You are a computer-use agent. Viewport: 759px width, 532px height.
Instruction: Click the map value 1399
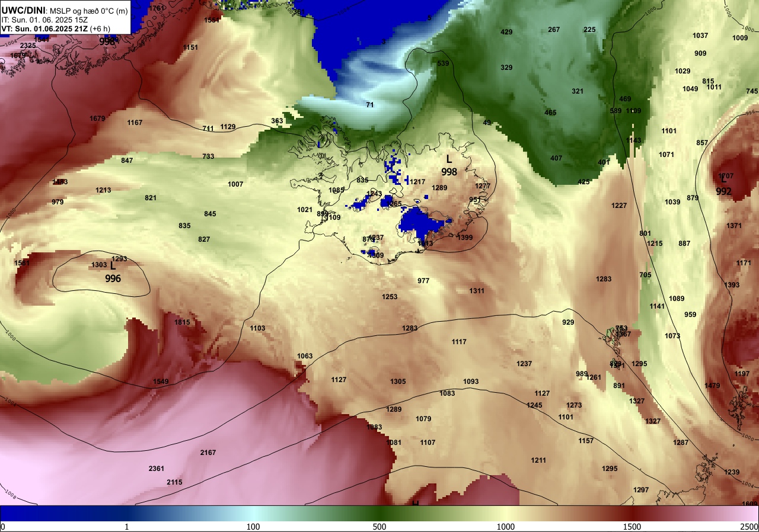[x=465, y=238]
